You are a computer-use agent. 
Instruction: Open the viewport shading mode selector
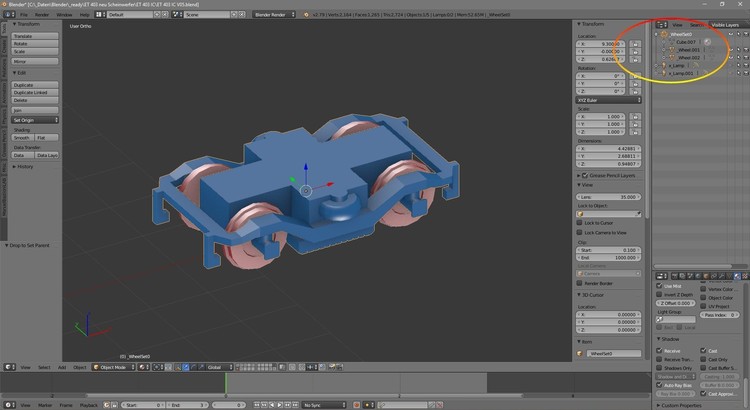coord(143,367)
